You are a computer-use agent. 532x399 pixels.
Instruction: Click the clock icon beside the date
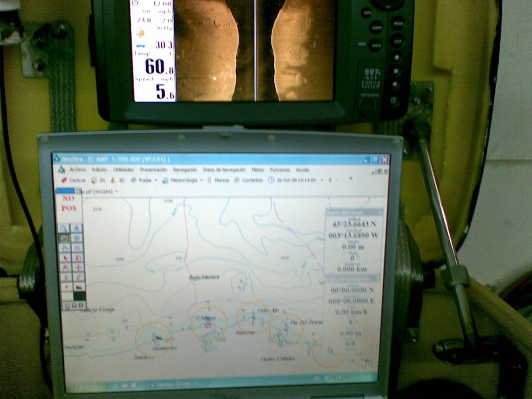(272, 180)
